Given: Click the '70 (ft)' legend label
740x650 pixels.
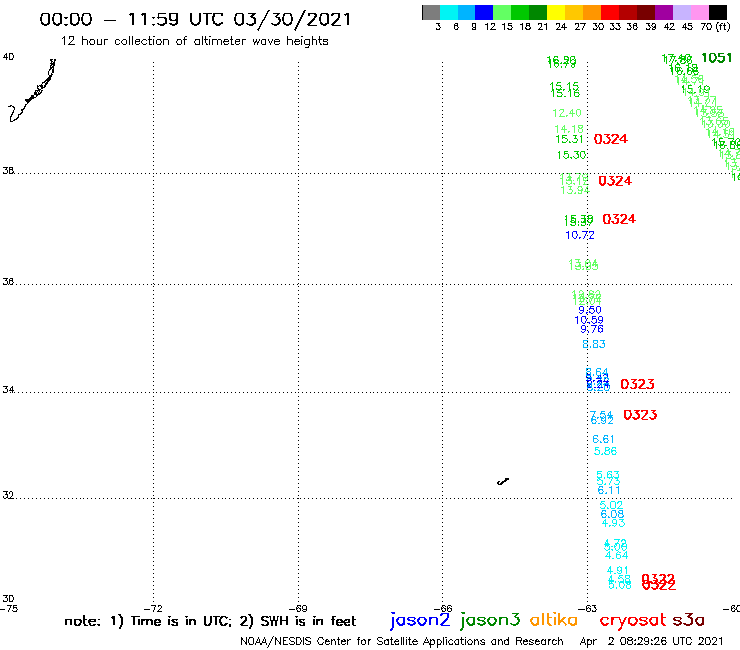Looking at the screenshot, I should click(715, 26).
